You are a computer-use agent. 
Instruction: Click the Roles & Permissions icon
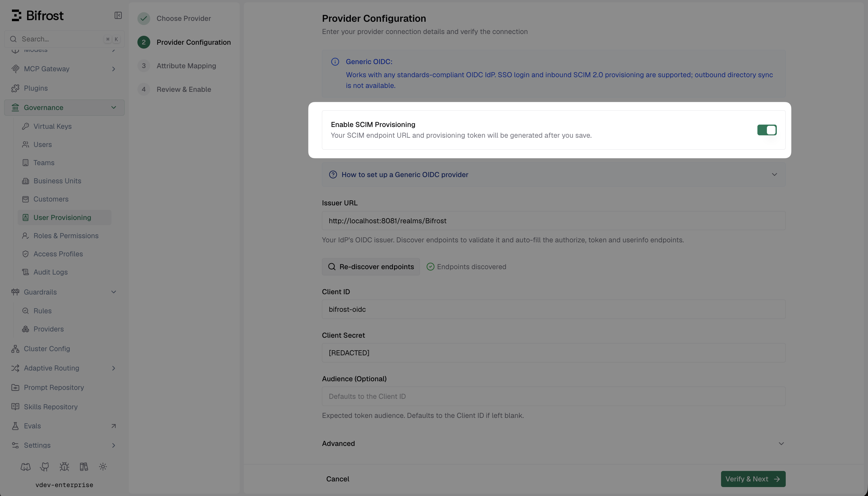click(x=26, y=236)
